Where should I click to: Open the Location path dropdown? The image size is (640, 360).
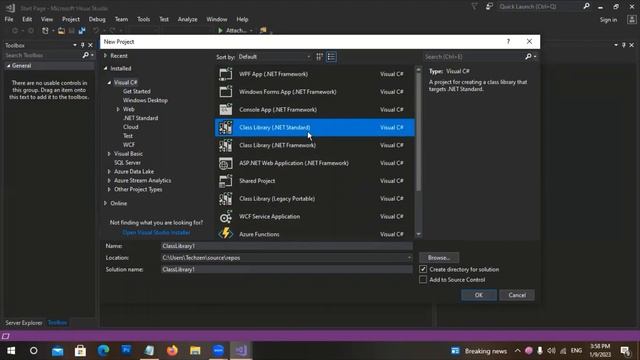click(409, 258)
